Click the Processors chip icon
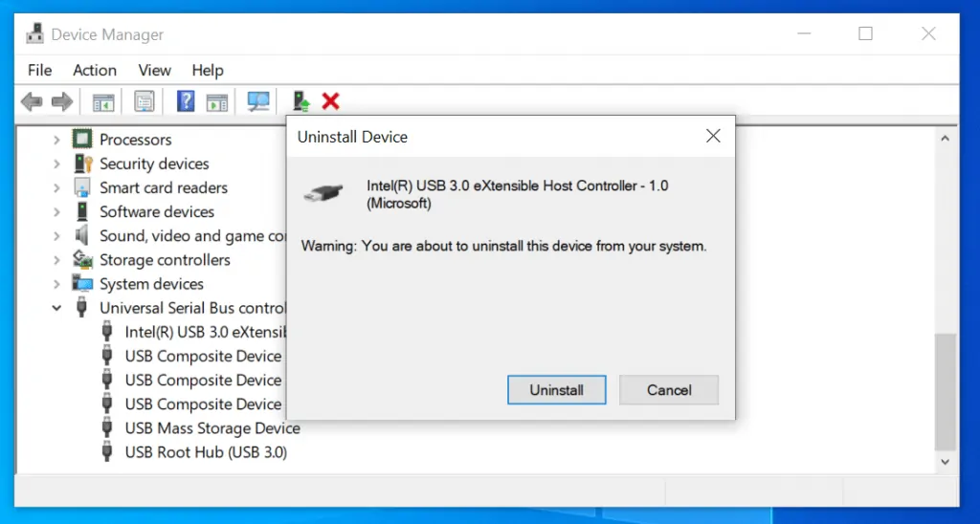The width and height of the screenshot is (980, 524). 82,139
